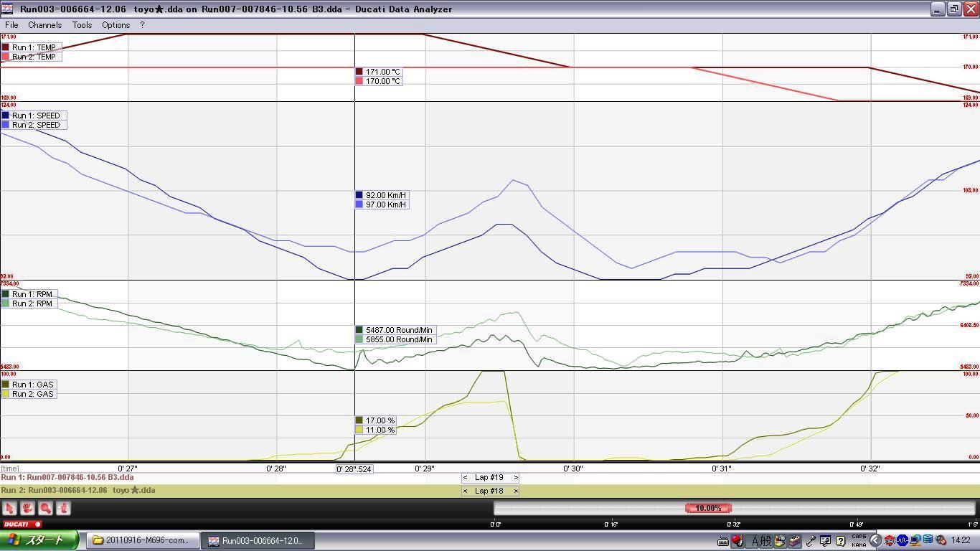Click the Run 1: RPM legend entry

click(x=29, y=294)
